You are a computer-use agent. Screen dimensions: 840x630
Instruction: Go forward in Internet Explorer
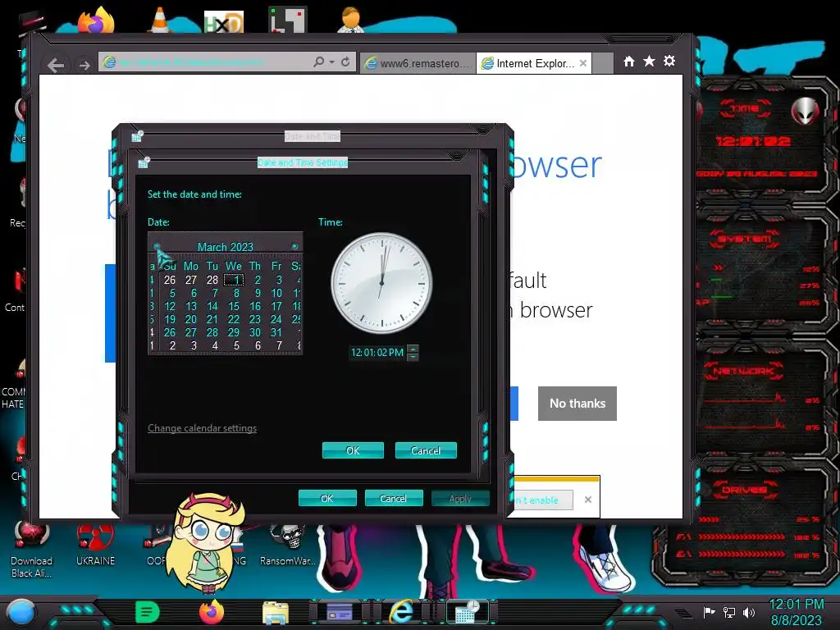(84, 66)
